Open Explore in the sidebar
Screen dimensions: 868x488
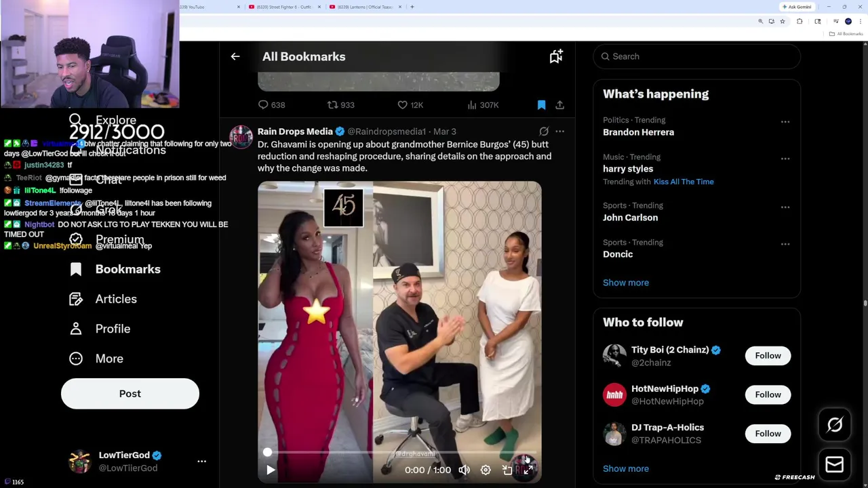(x=103, y=120)
